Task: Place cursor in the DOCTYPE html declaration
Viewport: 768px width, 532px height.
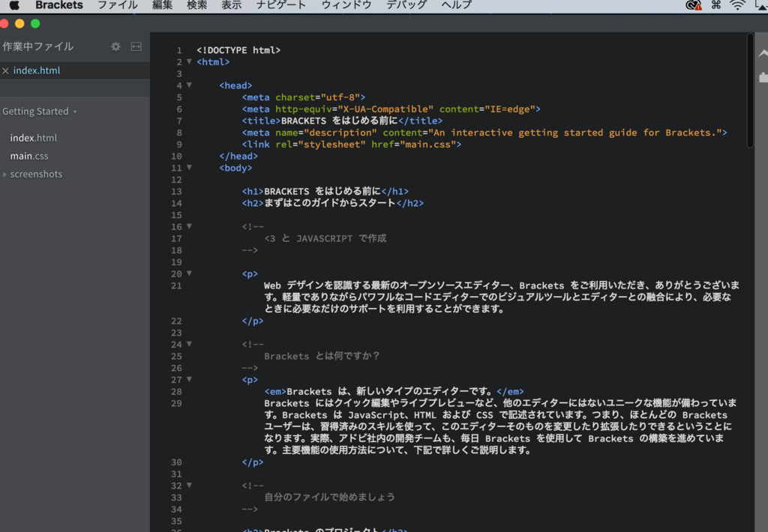Action: coord(238,50)
